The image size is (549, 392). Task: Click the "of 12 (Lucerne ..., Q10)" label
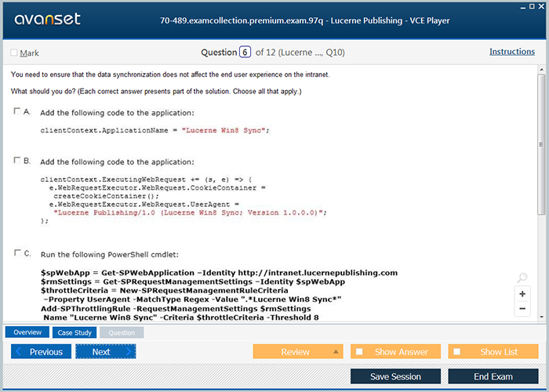300,53
